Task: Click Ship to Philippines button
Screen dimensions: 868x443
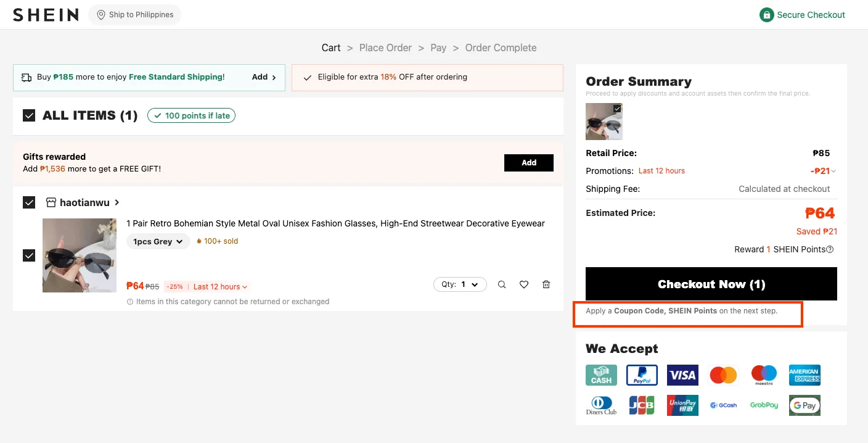Action: tap(134, 15)
